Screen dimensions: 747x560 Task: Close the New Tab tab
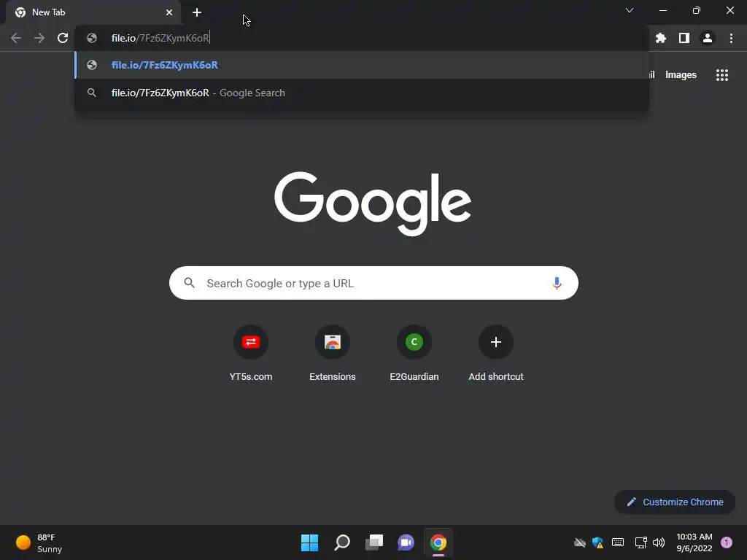tap(169, 12)
